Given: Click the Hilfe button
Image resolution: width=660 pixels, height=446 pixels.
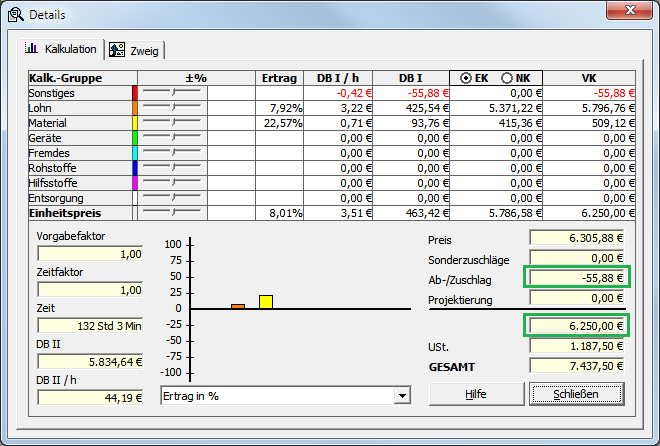Looking at the screenshot, I should pyautogui.click(x=476, y=394).
